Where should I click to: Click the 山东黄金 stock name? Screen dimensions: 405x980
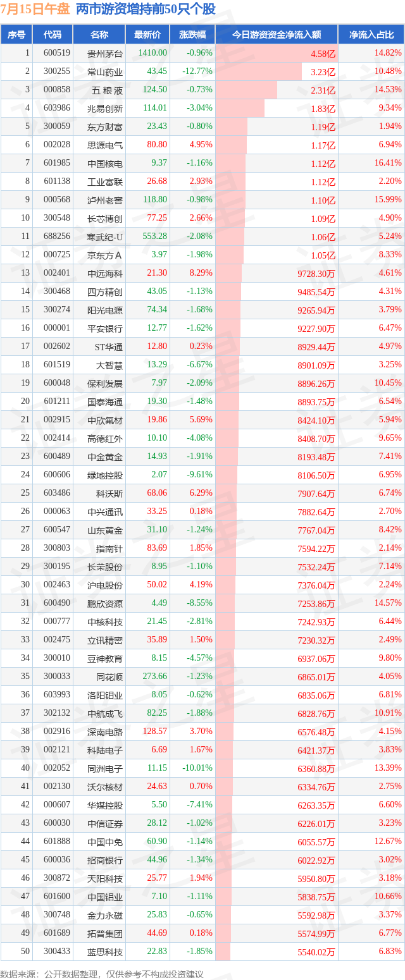click(105, 530)
